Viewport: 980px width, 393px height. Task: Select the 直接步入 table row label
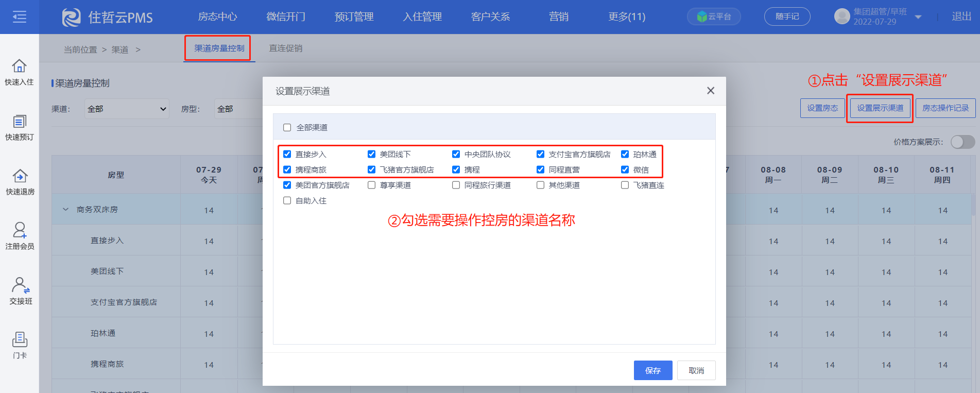[x=107, y=241]
